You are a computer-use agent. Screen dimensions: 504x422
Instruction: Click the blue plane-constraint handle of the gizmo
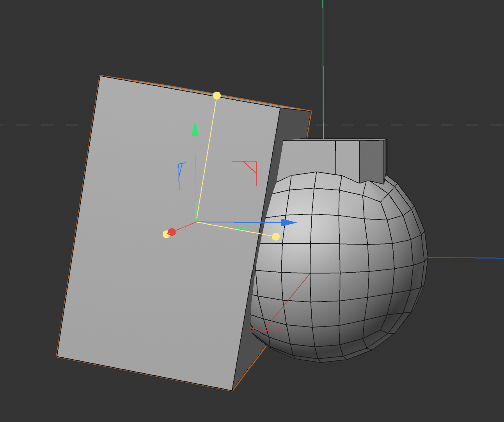point(181,176)
